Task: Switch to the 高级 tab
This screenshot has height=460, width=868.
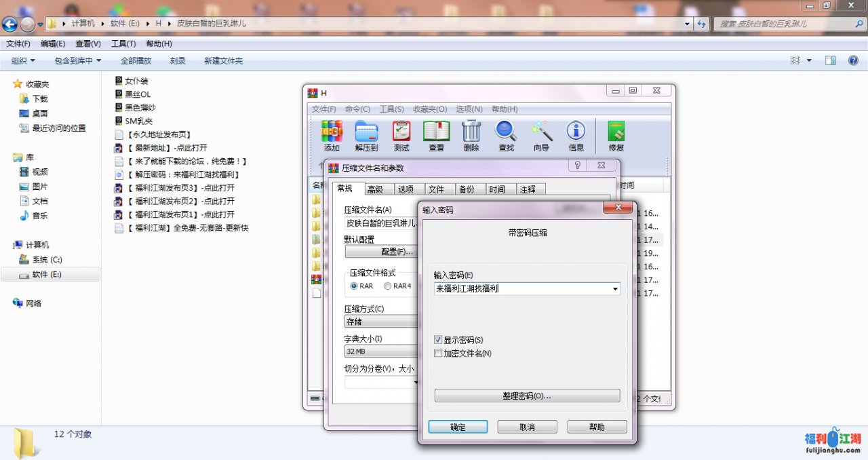Action: [x=375, y=189]
